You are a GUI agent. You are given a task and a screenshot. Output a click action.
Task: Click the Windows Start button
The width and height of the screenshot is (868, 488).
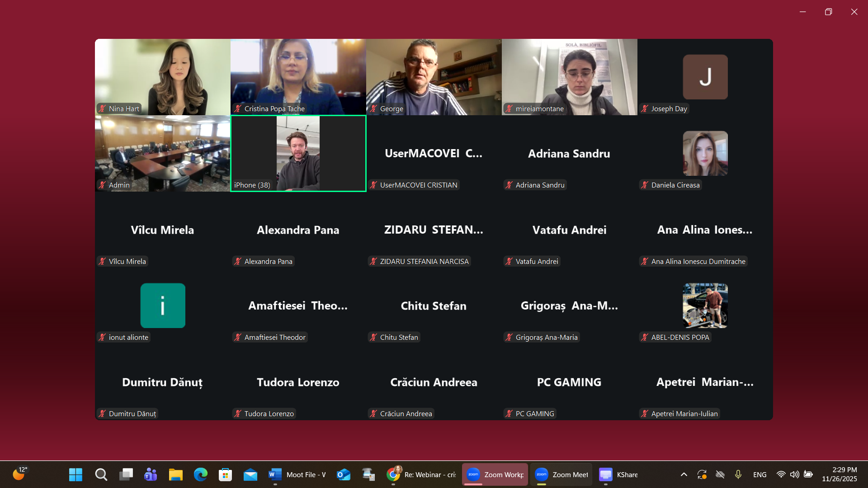(75, 474)
